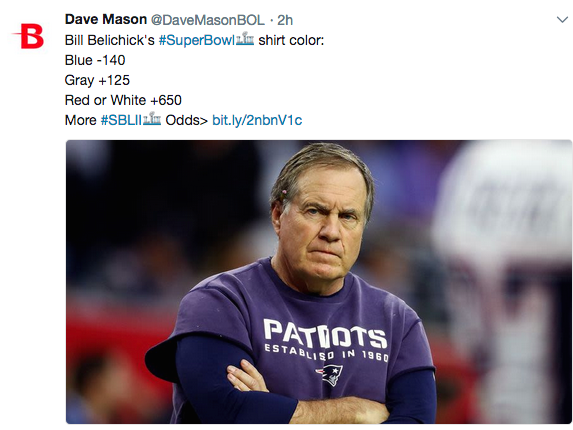Viewport: 573px width, 430px height.
Task: Click the Lombardi trophy emoji after #SuperBowl
Action: click(245, 39)
